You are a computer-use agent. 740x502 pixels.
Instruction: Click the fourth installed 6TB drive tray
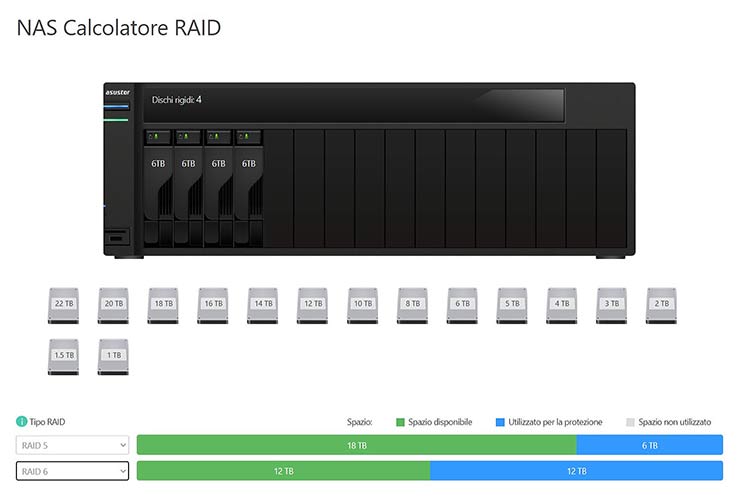click(248, 185)
